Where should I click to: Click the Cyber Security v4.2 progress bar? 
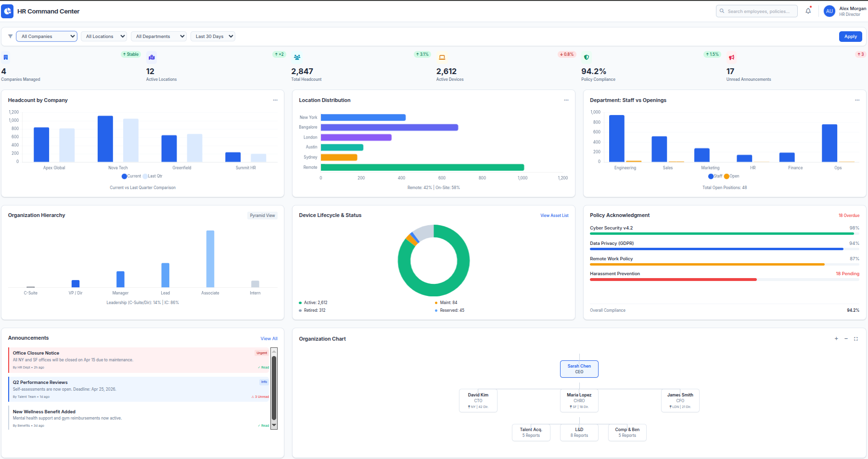pos(725,234)
